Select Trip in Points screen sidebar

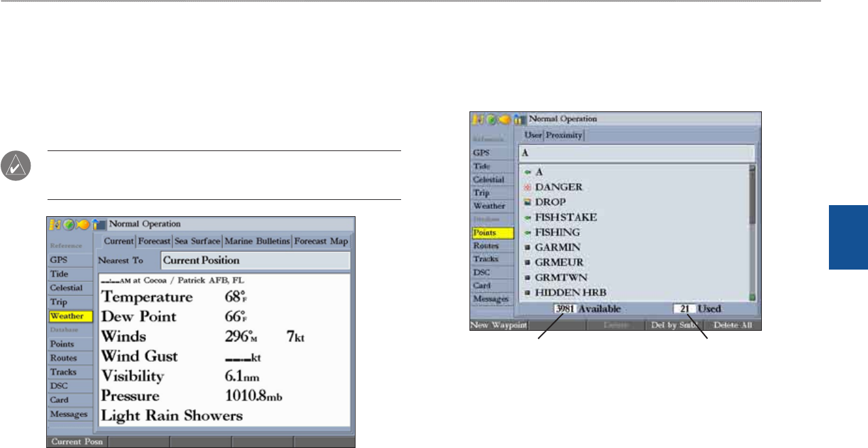pyautogui.click(x=492, y=193)
